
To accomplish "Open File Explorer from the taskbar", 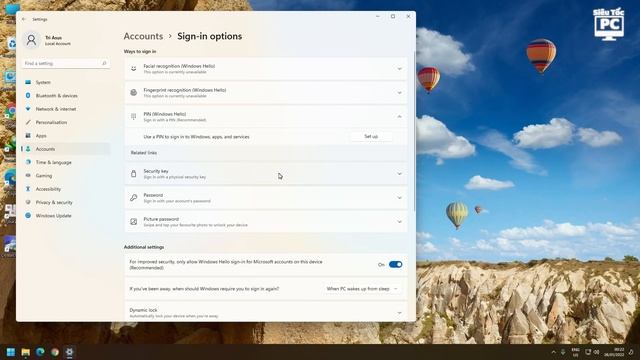I will (25, 352).
